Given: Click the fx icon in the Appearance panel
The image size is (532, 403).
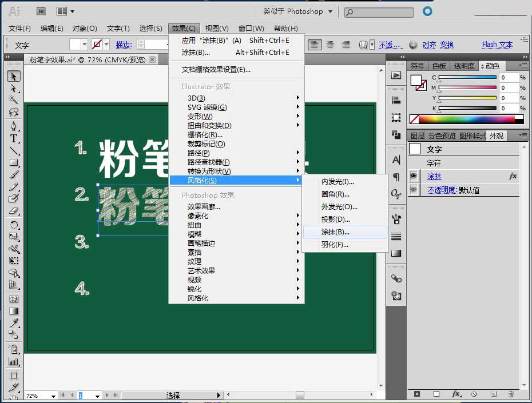Looking at the screenshot, I should point(513,176).
